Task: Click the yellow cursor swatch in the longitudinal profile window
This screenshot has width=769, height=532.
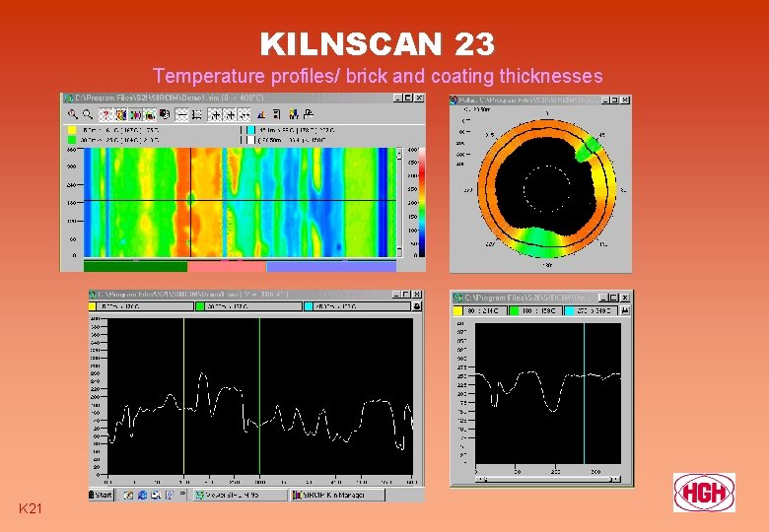Action: coord(93,306)
